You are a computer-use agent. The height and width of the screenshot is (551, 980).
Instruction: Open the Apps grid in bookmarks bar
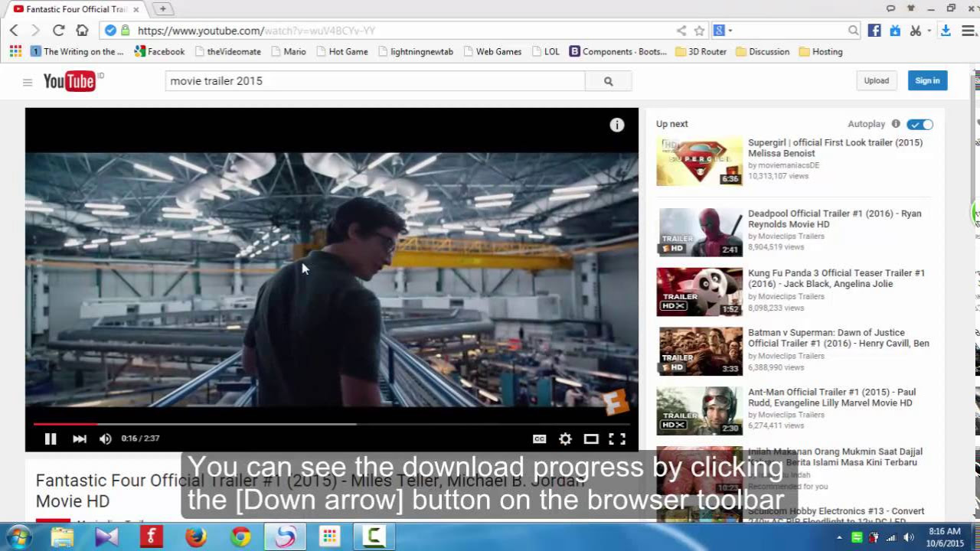point(15,51)
